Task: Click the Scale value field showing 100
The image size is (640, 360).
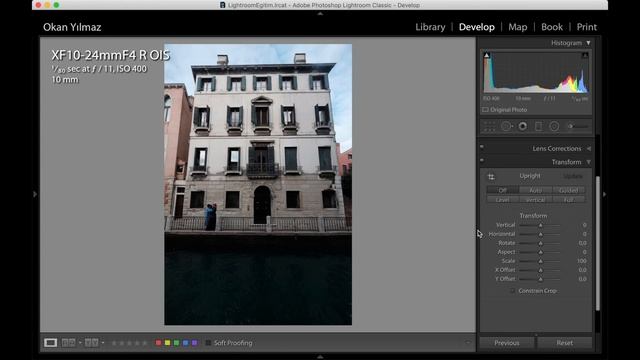Action: pos(582,261)
